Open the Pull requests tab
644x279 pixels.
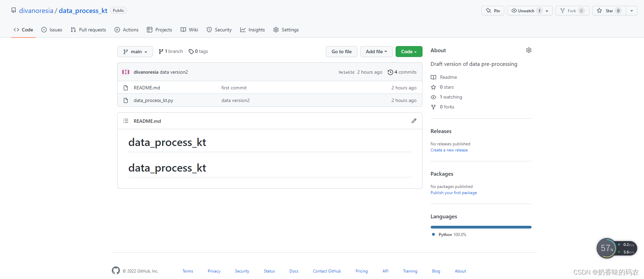coord(88,30)
